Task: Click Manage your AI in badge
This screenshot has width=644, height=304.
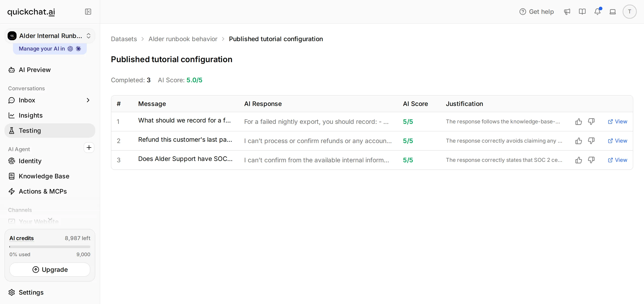Action: 50,49
